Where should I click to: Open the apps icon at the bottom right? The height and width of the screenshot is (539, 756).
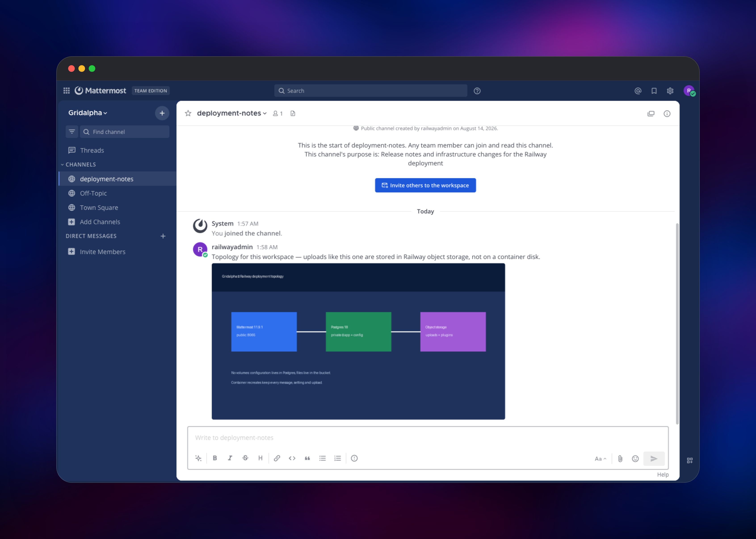[690, 460]
